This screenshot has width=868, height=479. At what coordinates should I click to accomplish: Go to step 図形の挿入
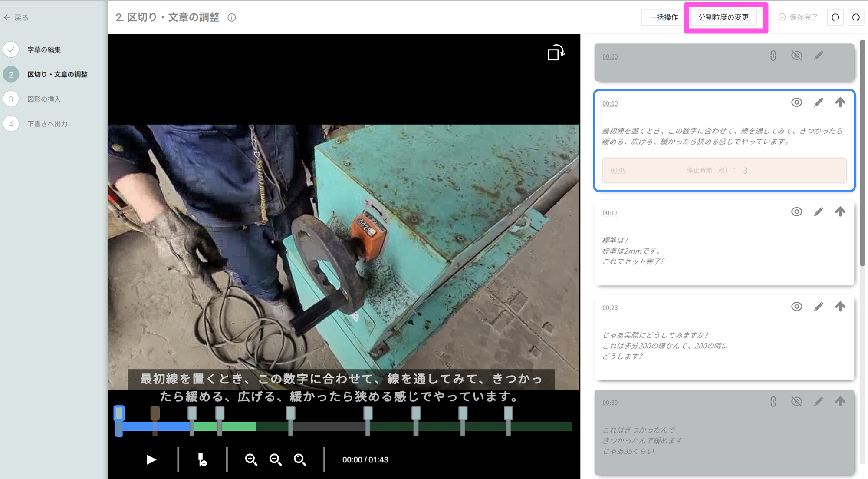pyautogui.click(x=44, y=99)
